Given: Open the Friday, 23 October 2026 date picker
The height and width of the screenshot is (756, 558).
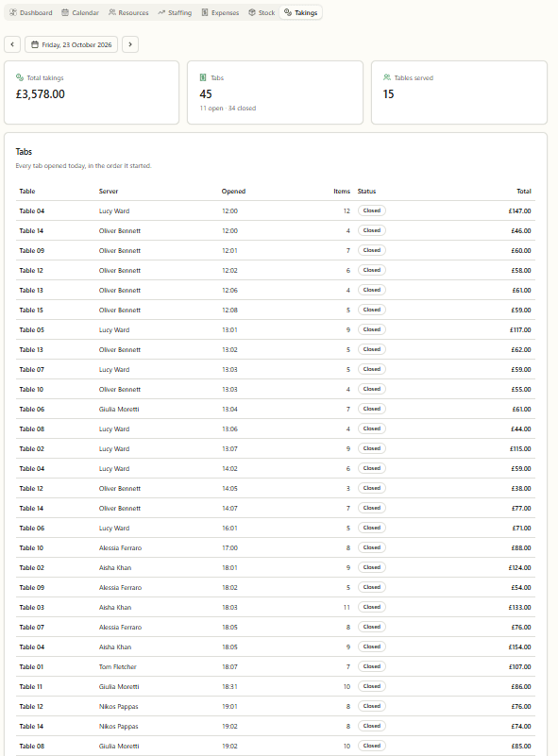Looking at the screenshot, I should pyautogui.click(x=72, y=44).
